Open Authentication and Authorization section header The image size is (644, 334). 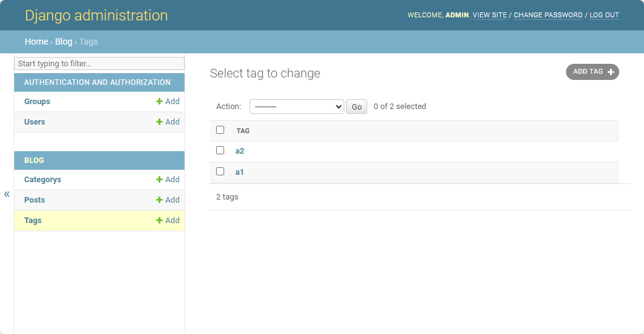(97, 82)
